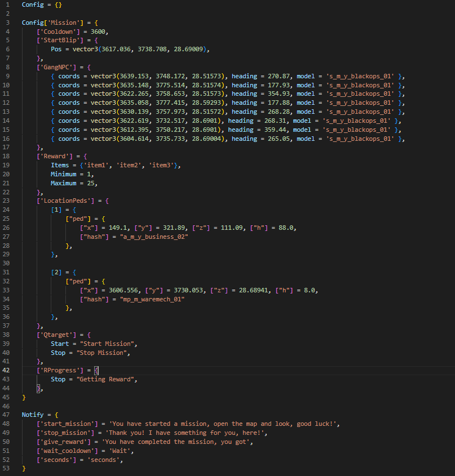Click the 'wait_cooldown' key in Notify
The image size is (455, 476).
point(66,451)
